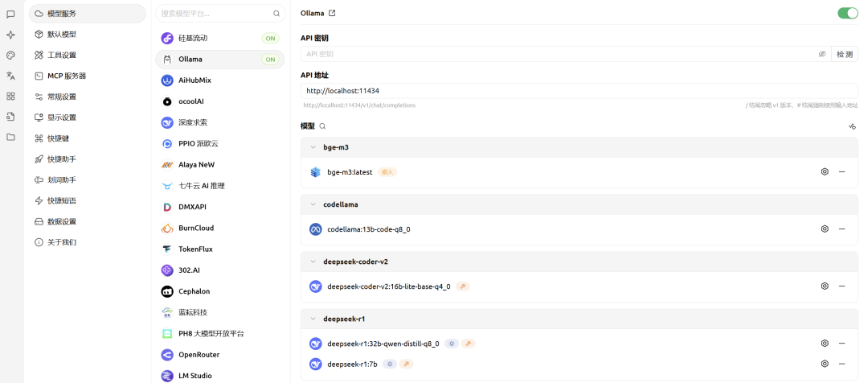Click ON badge for Ollama provider
The height and width of the screenshot is (383, 868).
[x=270, y=60]
